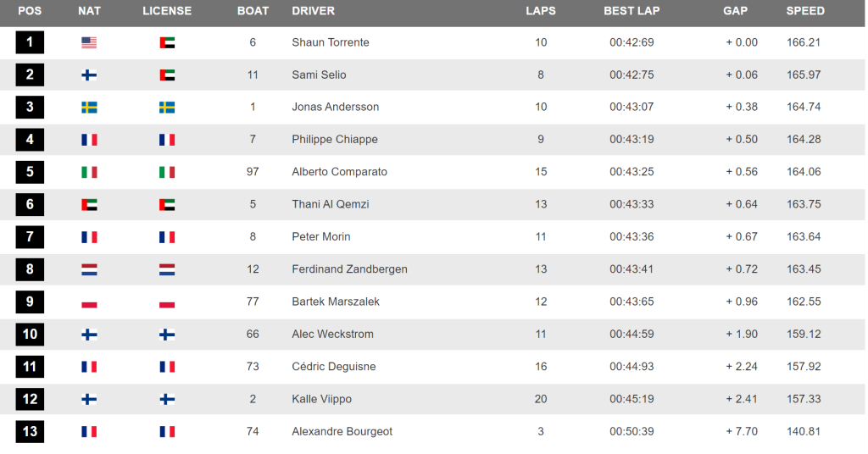The width and height of the screenshot is (868, 454).
Task: Click driver Cédric Deguisne's name
Action: (x=334, y=367)
